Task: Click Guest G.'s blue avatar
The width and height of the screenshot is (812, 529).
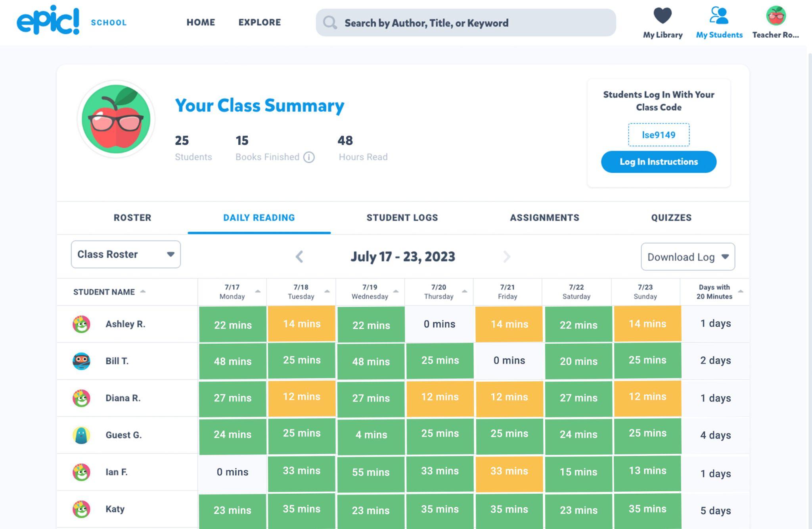Action: [81, 435]
